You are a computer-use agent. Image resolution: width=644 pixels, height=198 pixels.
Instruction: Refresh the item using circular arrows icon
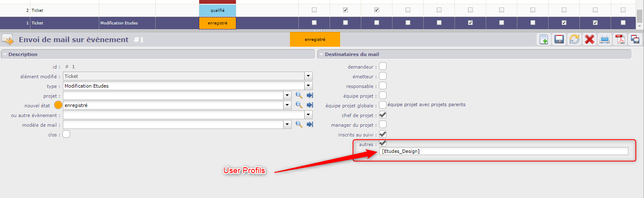click(574, 40)
